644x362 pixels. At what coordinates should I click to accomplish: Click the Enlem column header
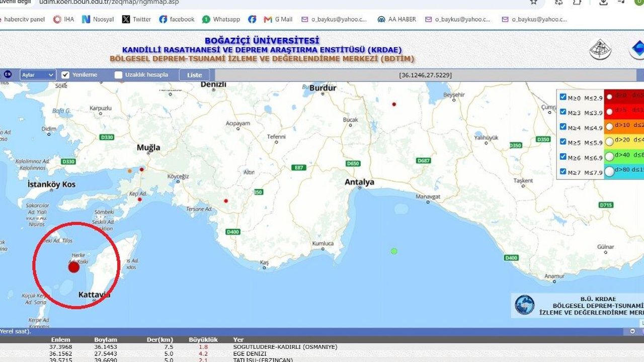coord(60,340)
